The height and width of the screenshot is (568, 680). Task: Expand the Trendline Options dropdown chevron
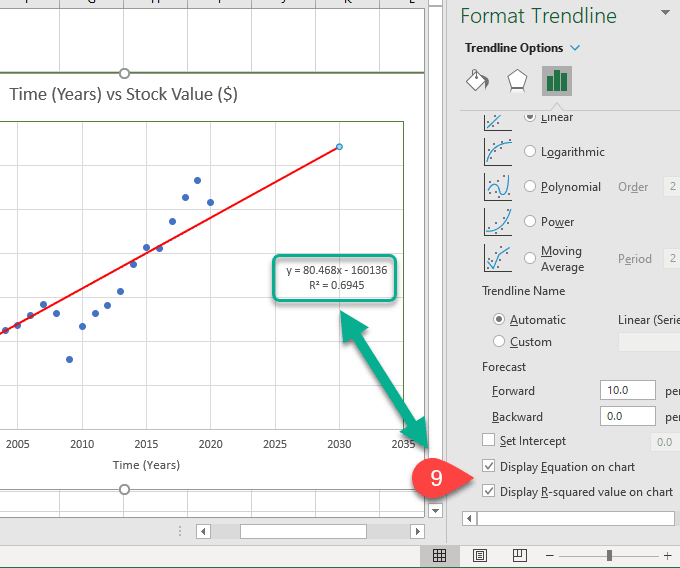575,48
